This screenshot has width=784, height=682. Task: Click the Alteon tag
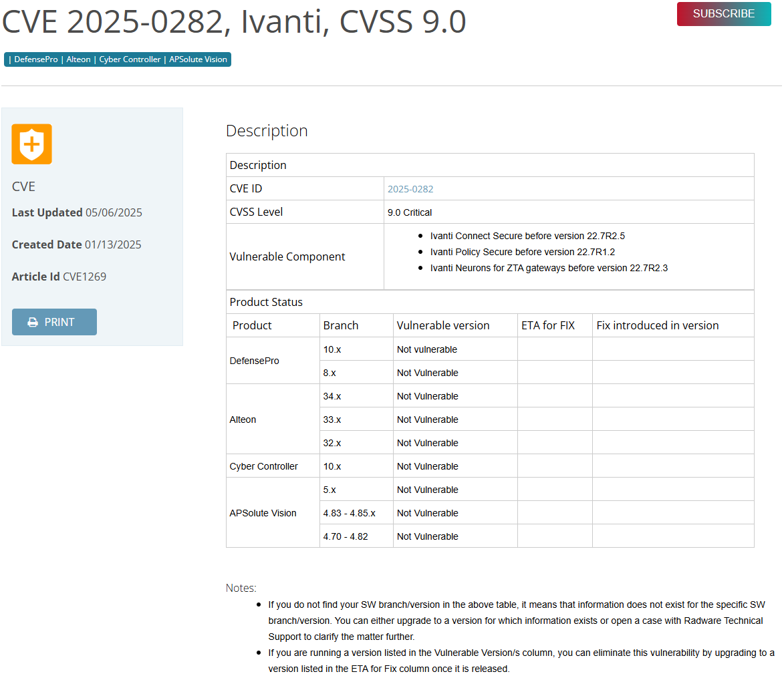click(78, 59)
